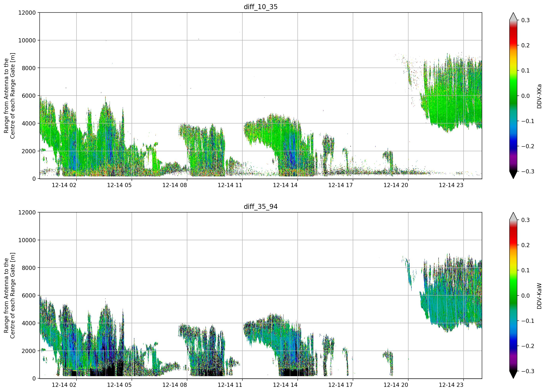Click the −0.2 tick on the DDV-XKa colorbar
546x392 pixels.
pos(528,146)
